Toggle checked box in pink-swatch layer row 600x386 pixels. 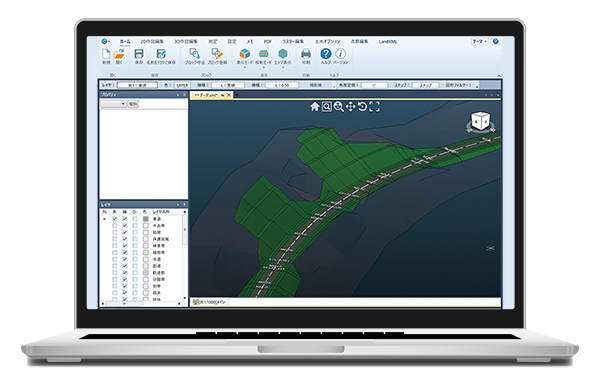[125, 246]
